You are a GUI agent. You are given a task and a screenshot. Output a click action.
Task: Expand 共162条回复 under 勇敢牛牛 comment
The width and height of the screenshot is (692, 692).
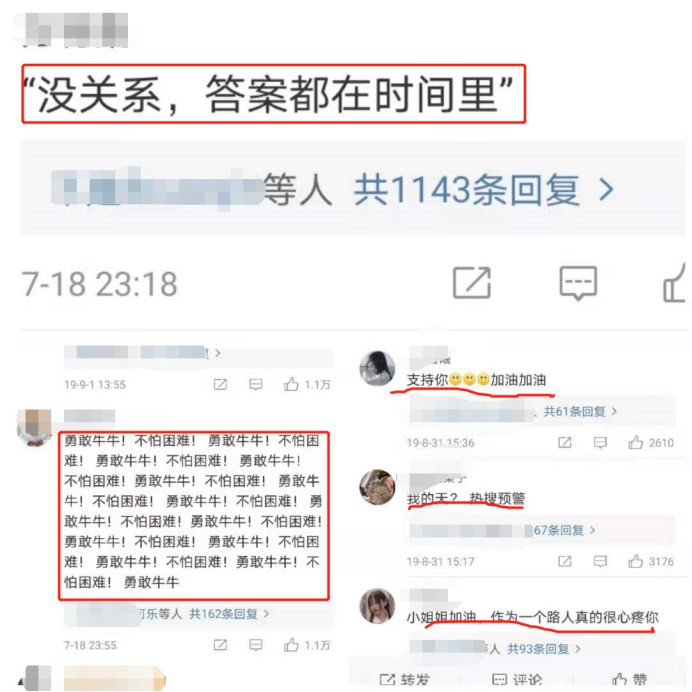click(x=229, y=614)
